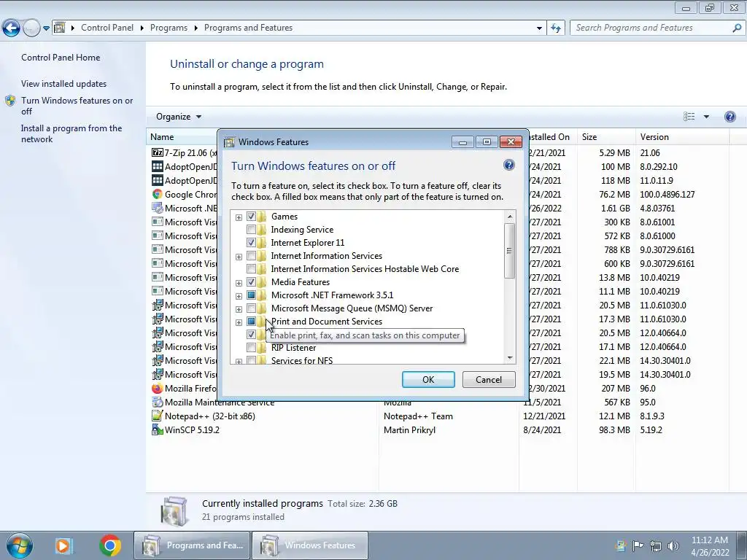Click Cancel in Windows Features dialog
The height and width of the screenshot is (560, 747).
[489, 379]
